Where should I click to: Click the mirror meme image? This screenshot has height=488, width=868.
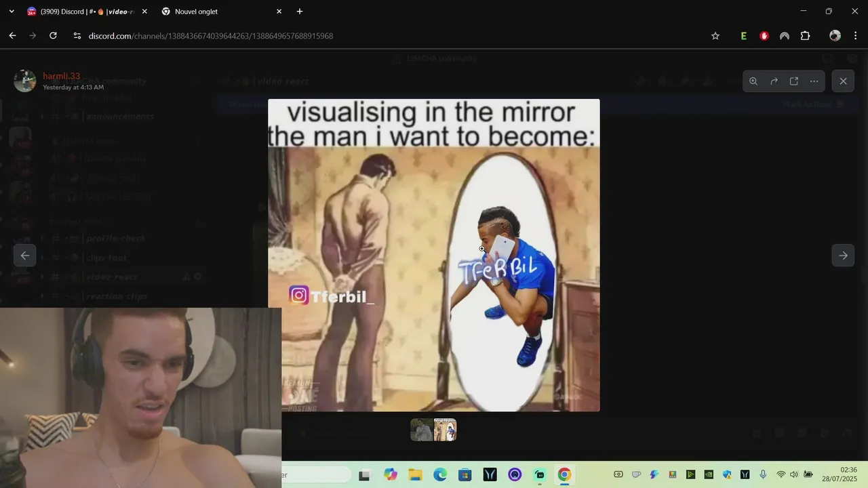pos(434,256)
